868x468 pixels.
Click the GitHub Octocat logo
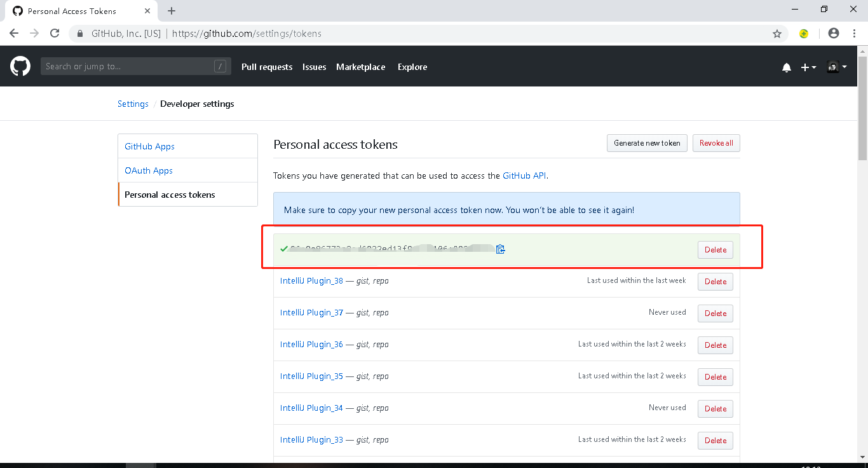coord(20,66)
